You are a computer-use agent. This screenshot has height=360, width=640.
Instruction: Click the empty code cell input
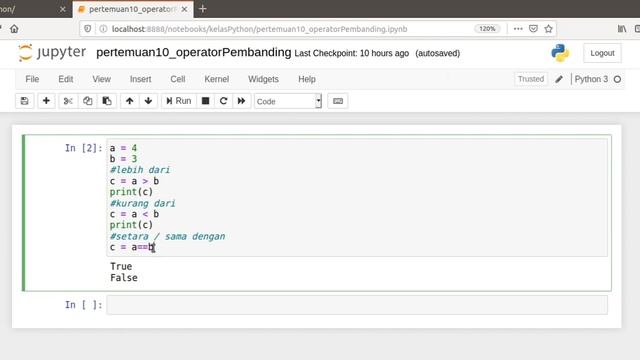click(x=357, y=305)
